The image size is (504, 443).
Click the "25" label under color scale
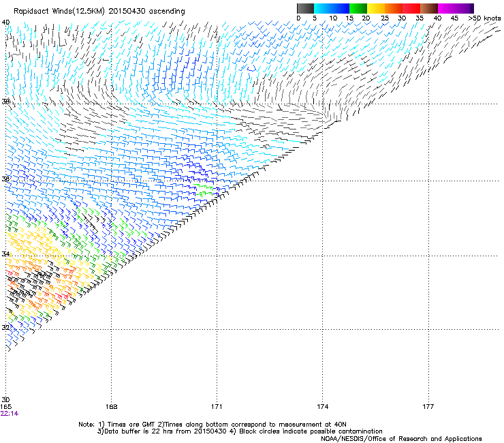pos(385,18)
